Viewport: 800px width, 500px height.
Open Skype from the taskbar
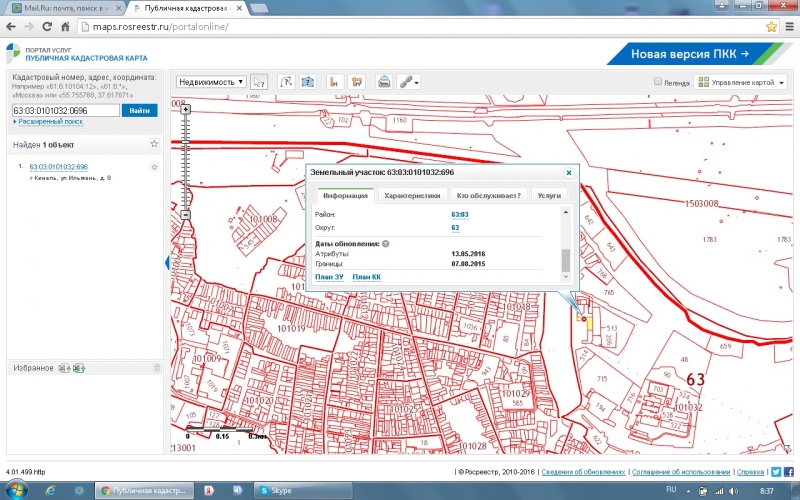[x=303, y=491]
